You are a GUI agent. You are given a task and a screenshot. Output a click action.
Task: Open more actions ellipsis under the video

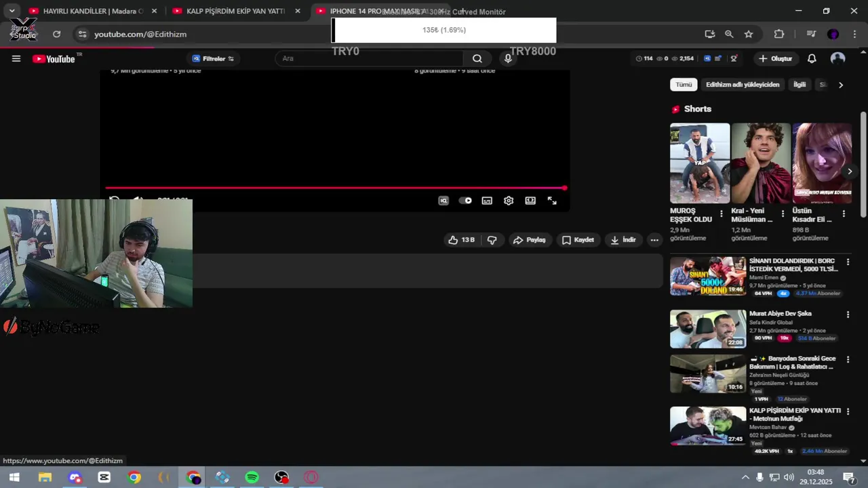pyautogui.click(x=654, y=240)
